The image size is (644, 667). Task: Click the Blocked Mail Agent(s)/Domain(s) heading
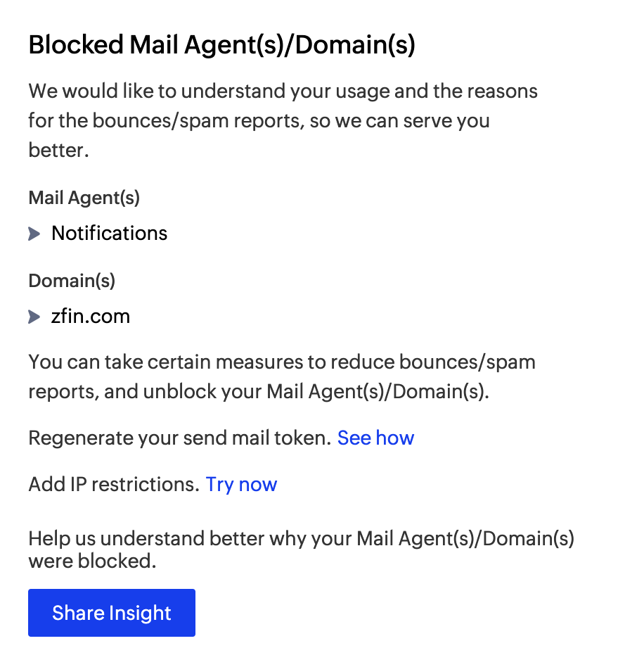[221, 46]
